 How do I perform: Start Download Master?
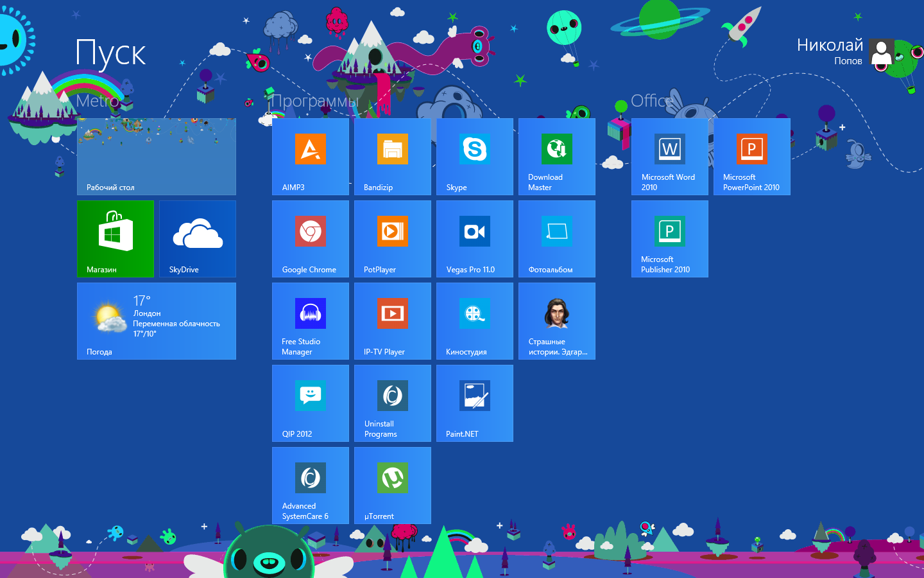coord(557,157)
